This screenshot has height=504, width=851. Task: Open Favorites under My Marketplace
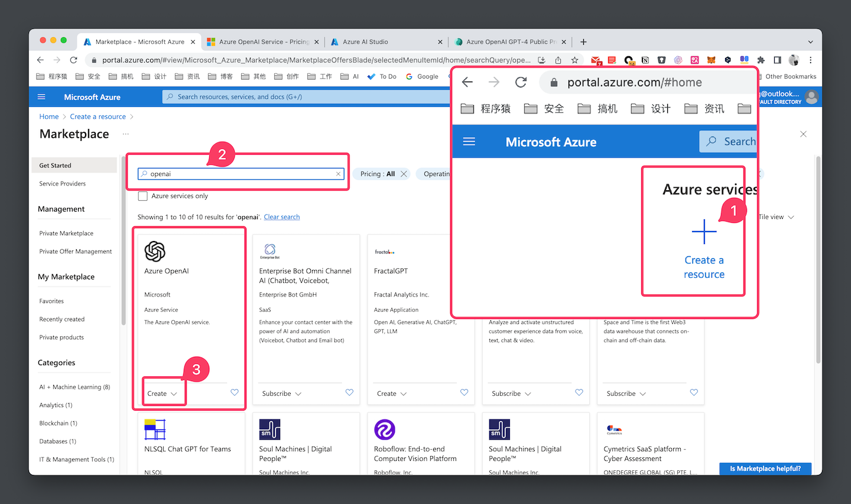tap(51, 301)
